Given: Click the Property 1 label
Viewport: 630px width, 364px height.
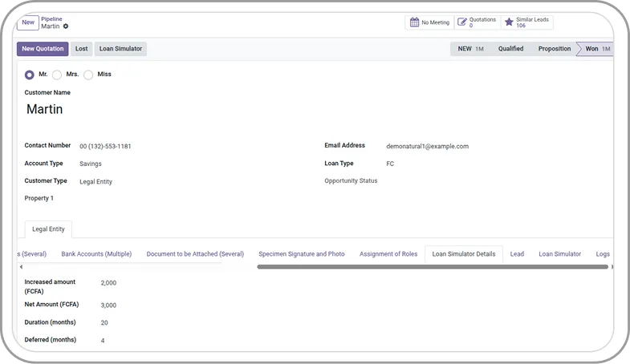Looking at the screenshot, I should click(39, 198).
